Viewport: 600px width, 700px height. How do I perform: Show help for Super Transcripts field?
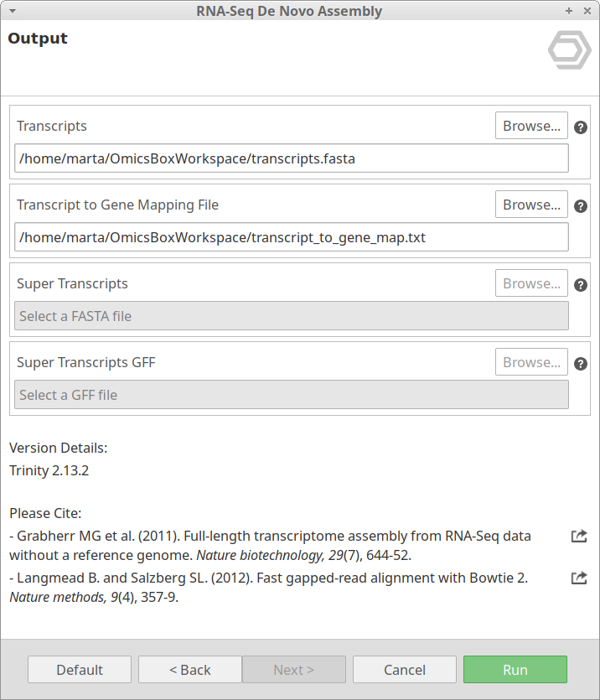click(581, 285)
